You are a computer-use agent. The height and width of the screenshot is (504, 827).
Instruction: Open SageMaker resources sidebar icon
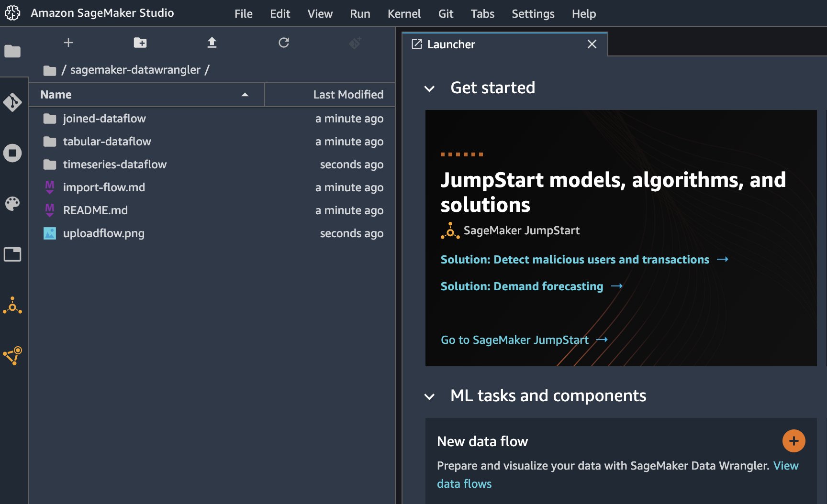tap(12, 356)
